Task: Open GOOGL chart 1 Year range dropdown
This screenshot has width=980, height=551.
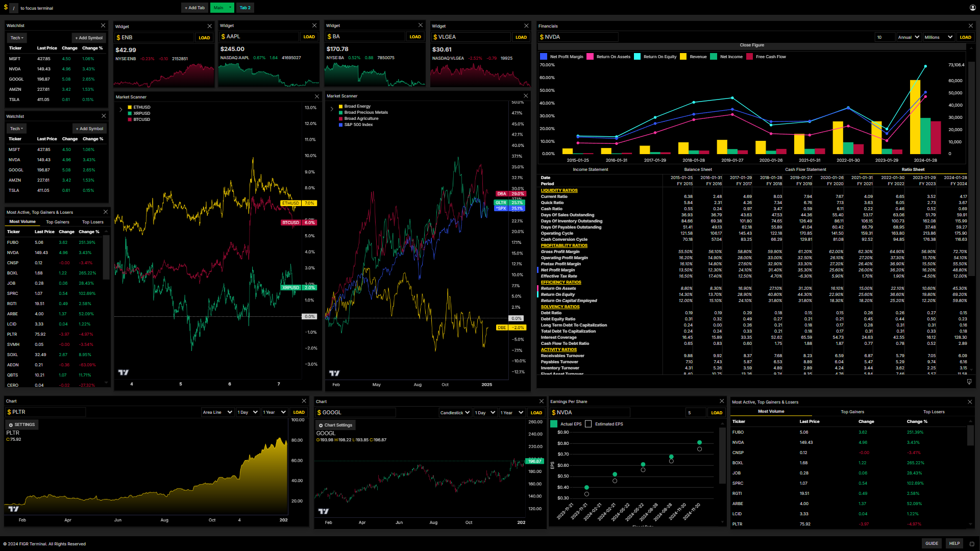Action: point(512,413)
